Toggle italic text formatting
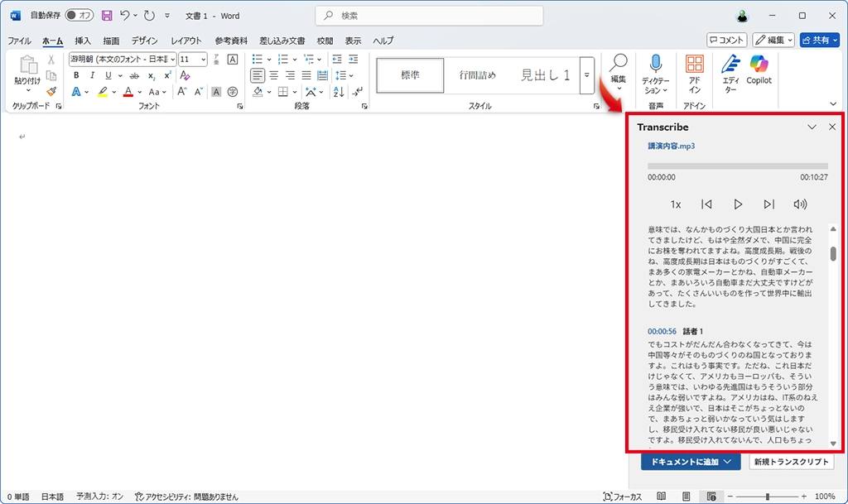Viewport: 848px width, 504px height. coord(92,75)
